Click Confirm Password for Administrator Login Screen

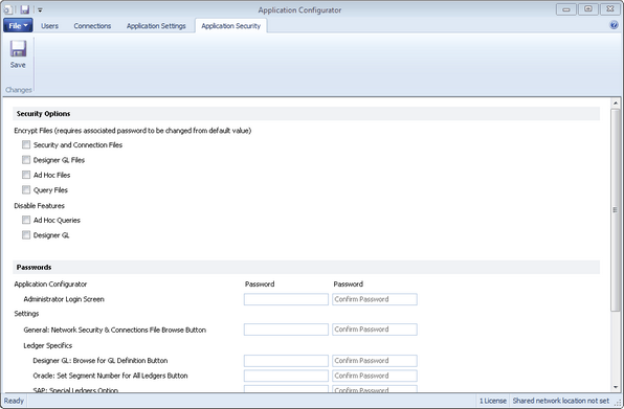[x=374, y=299]
